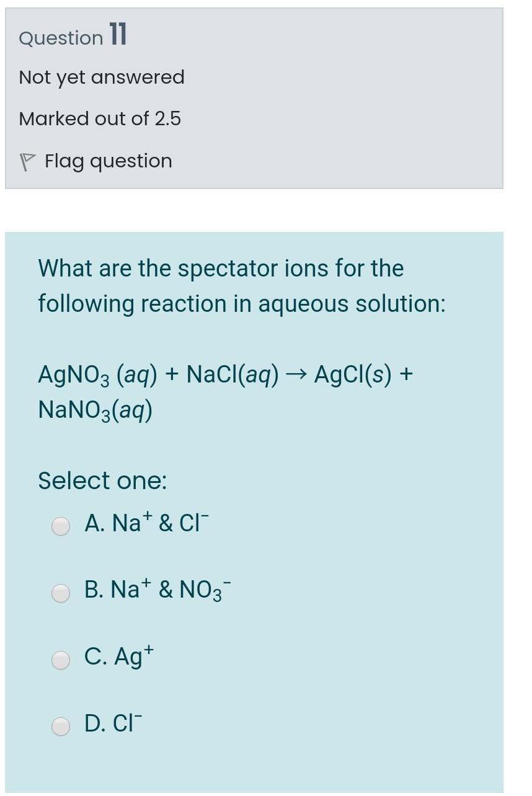The width and height of the screenshot is (532, 796).
Task: Click the answer label Na+ & NO3-
Action: [157, 590]
